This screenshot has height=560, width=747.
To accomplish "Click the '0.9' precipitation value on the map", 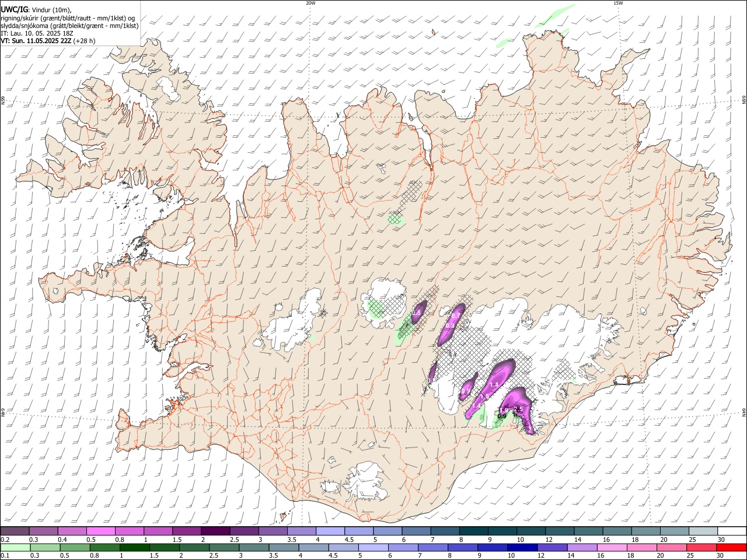I will pos(501,416).
